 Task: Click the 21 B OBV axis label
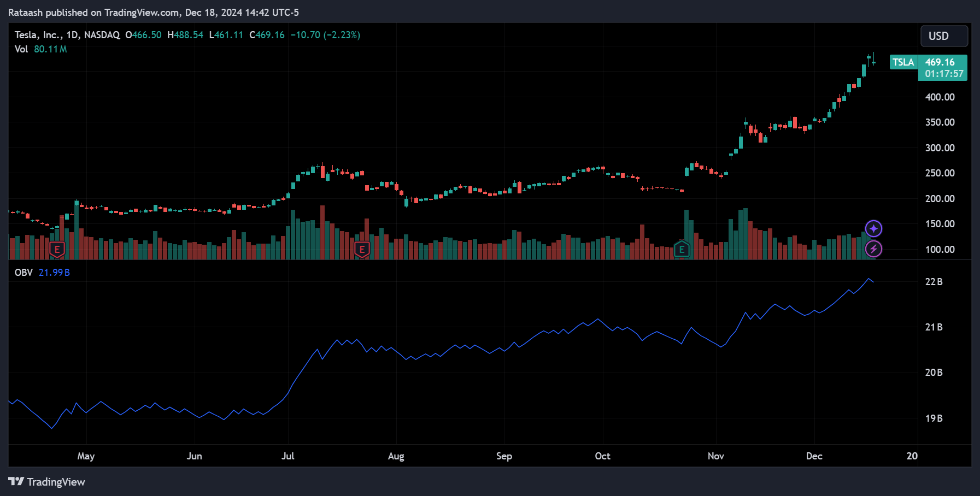pos(934,327)
